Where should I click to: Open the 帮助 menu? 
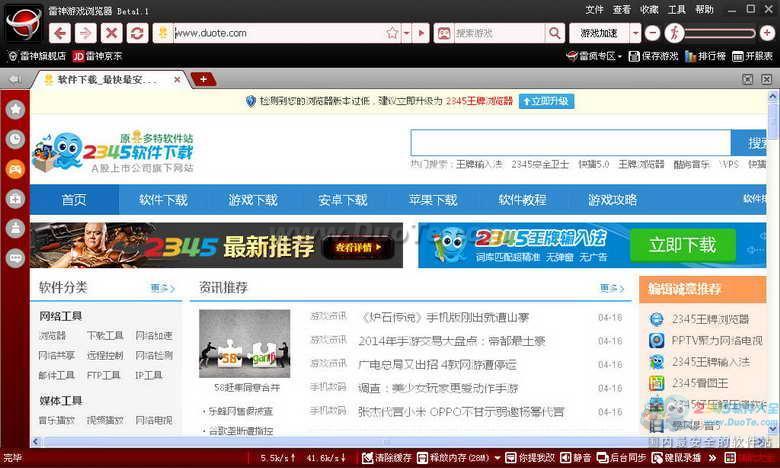(704, 9)
